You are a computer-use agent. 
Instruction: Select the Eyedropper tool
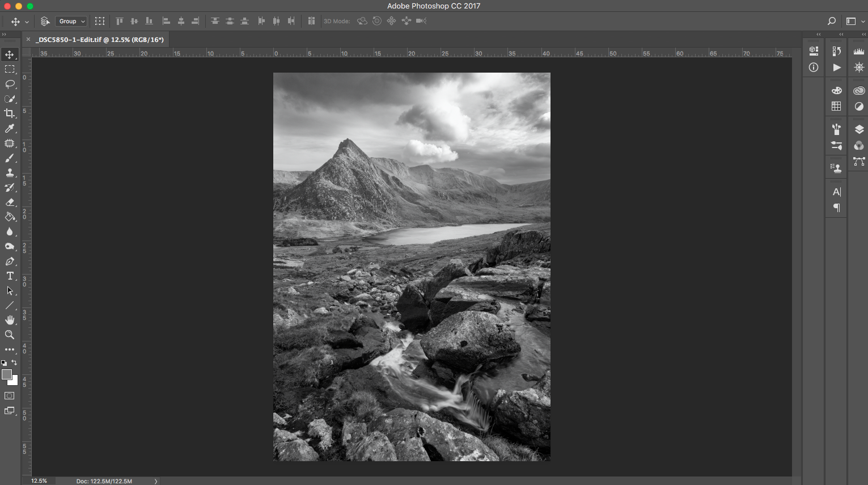pyautogui.click(x=10, y=129)
